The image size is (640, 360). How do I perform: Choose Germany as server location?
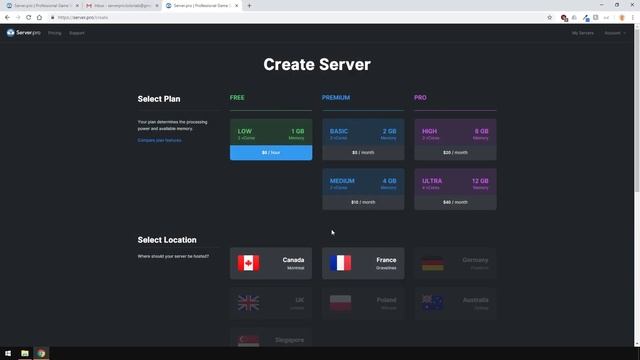coord(456,263)
